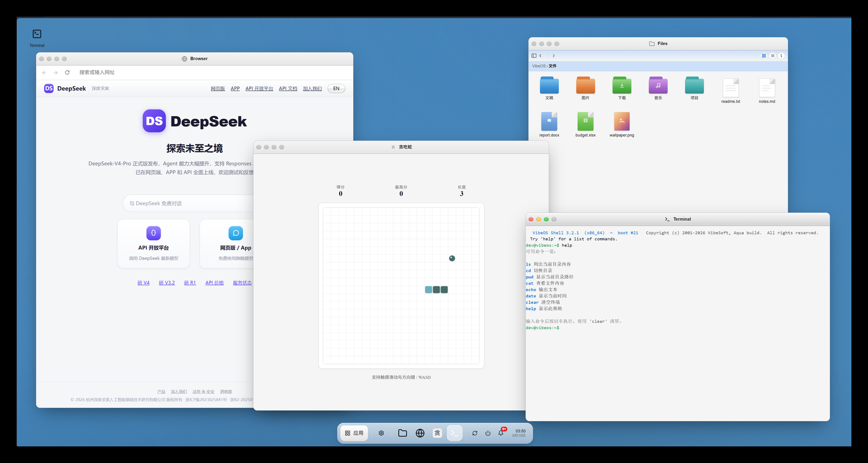Image resolution: width=868 pixels, height=463 pixels.
Task: Open the 研 R1 link
Action: tap(190, 283)
